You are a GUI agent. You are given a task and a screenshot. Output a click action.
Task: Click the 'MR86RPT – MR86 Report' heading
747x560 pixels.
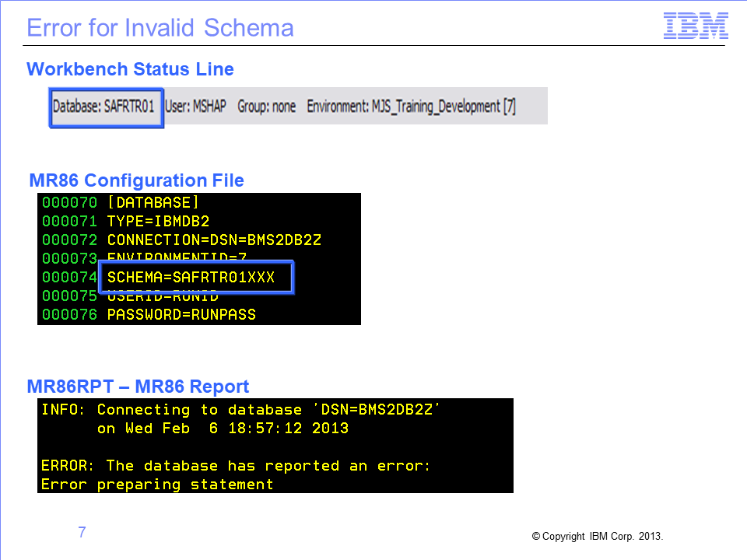138,387
